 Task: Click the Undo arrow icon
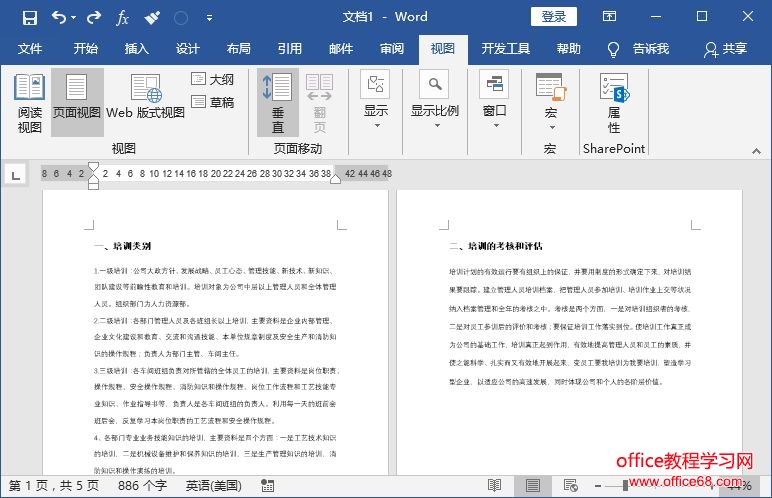click(59, 17)
